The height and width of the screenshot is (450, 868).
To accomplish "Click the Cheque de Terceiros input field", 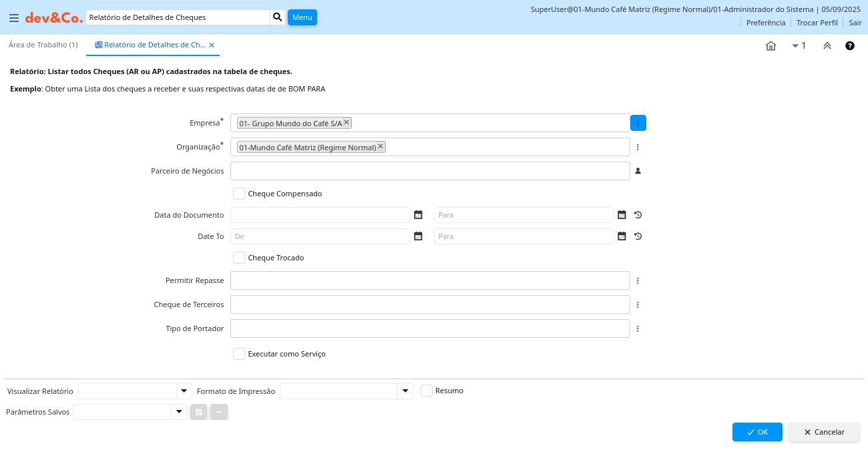I will [x=430, y=304].
